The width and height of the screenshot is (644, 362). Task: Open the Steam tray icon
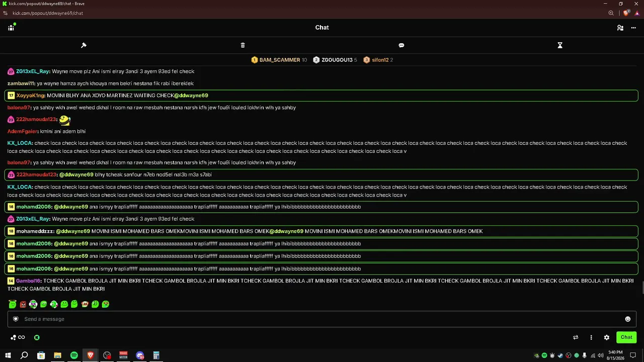pyautogui.click(x=560, y=355)
